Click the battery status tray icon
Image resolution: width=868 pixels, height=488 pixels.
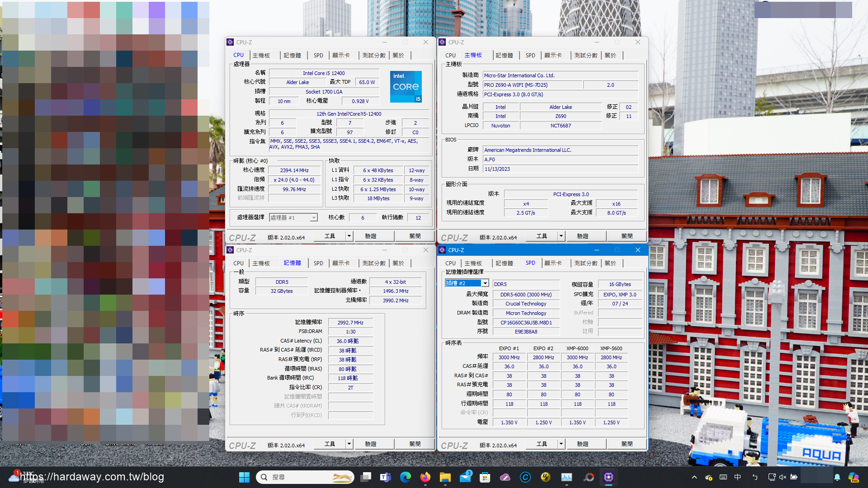coord(794,477)
